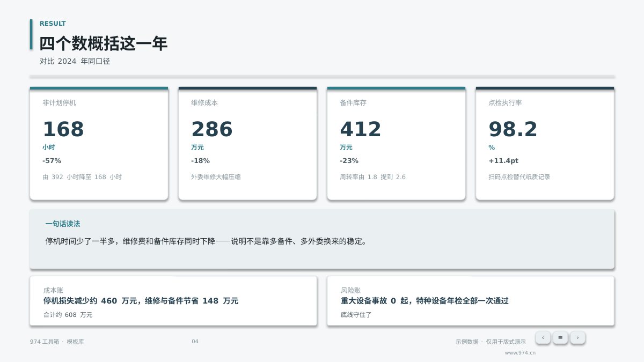Select the line 重大设备事故 0 起
The height and width of the screenshot is (362, 644).
(x=425, y=301)
